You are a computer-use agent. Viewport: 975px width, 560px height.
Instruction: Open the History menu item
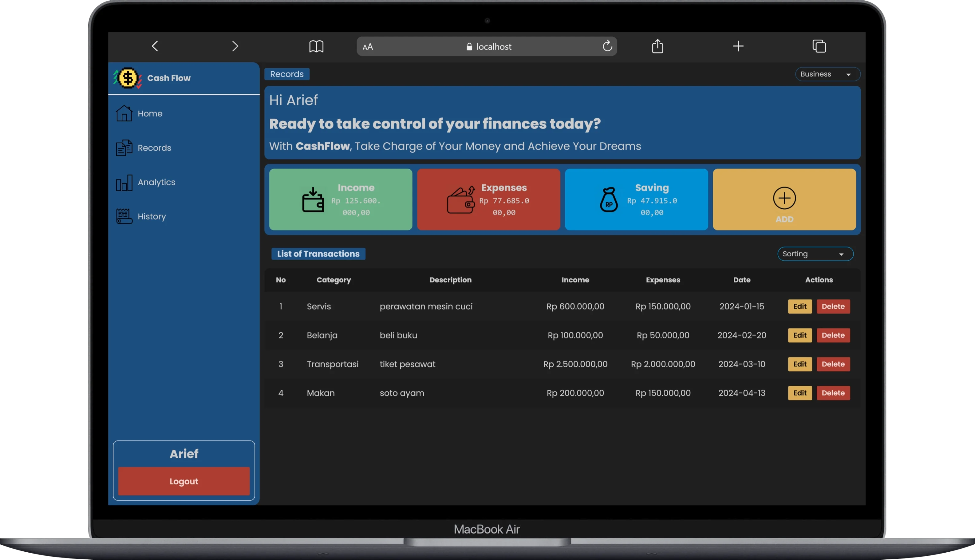(152, 217)
